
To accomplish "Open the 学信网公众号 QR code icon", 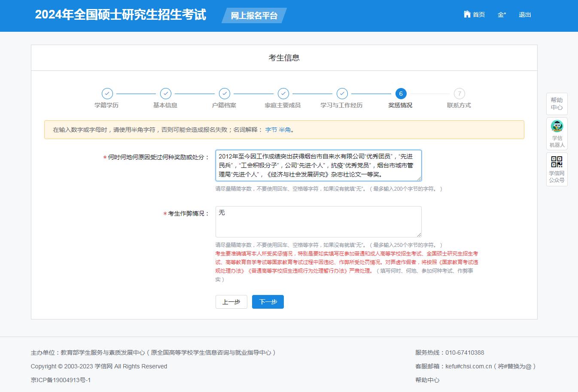I will tap(557, 161).
